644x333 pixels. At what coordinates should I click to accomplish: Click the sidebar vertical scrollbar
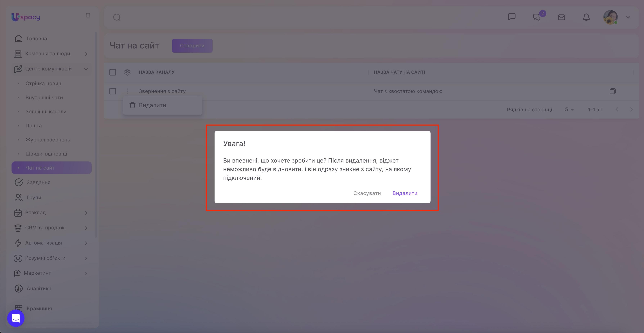click(96, 135)
